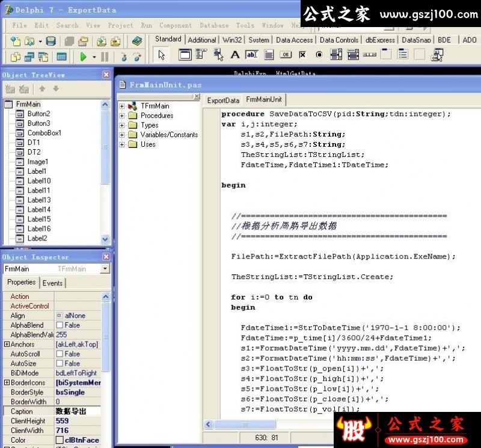Click the View Form toolbar icon
Screen dimensions: 481x448
click(29, 57)
